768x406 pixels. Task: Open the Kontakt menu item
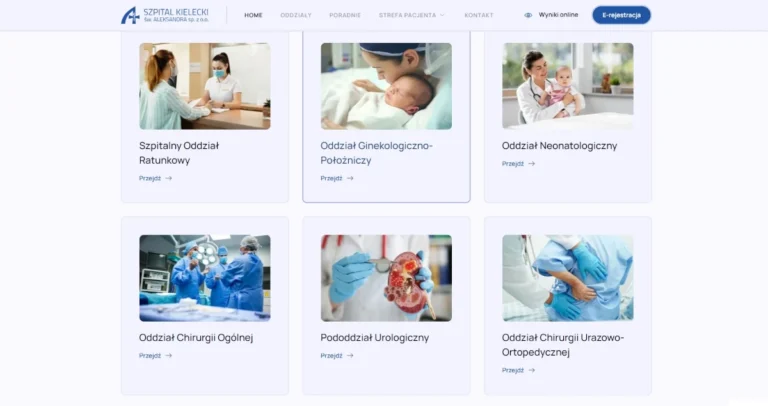(479, 15)
